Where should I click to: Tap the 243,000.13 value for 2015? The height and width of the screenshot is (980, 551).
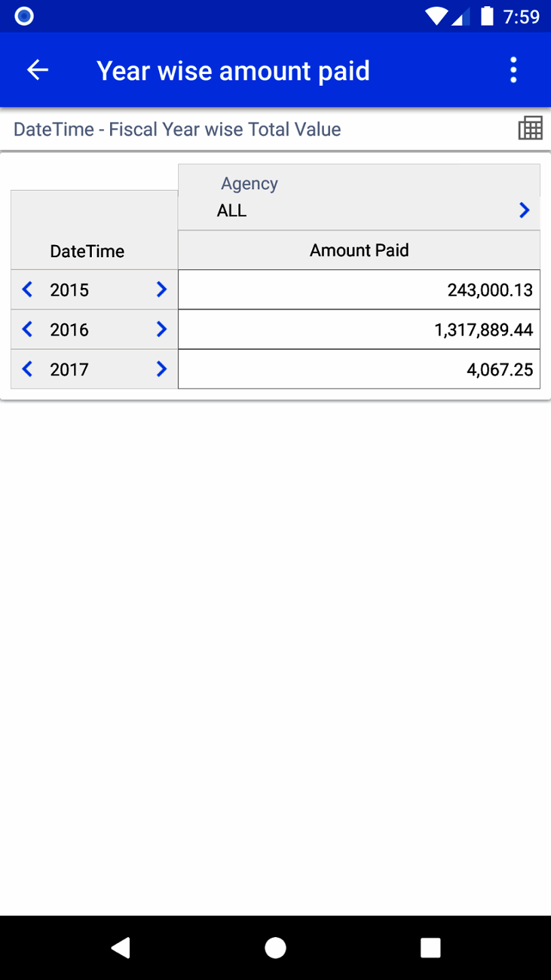click(359, 289)
